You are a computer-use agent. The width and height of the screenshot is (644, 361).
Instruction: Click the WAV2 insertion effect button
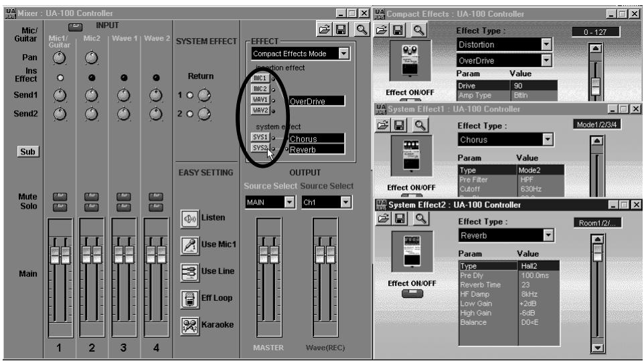point(260,110)
